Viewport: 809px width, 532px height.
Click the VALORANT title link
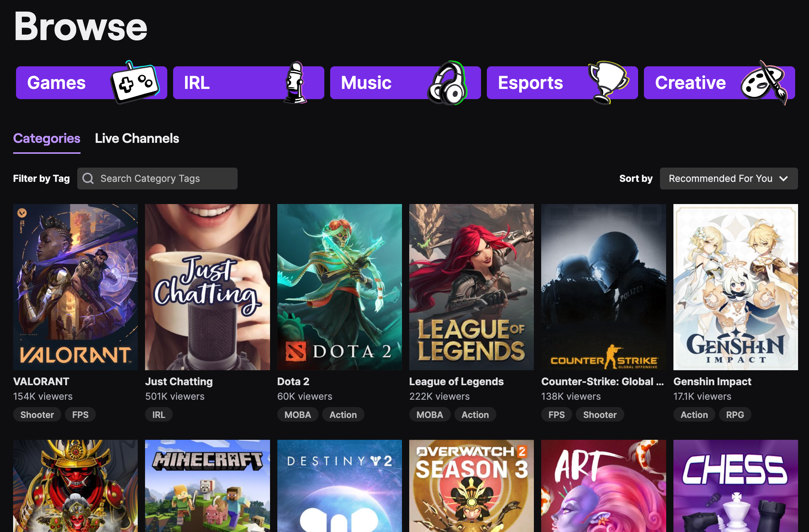[41, 382]
